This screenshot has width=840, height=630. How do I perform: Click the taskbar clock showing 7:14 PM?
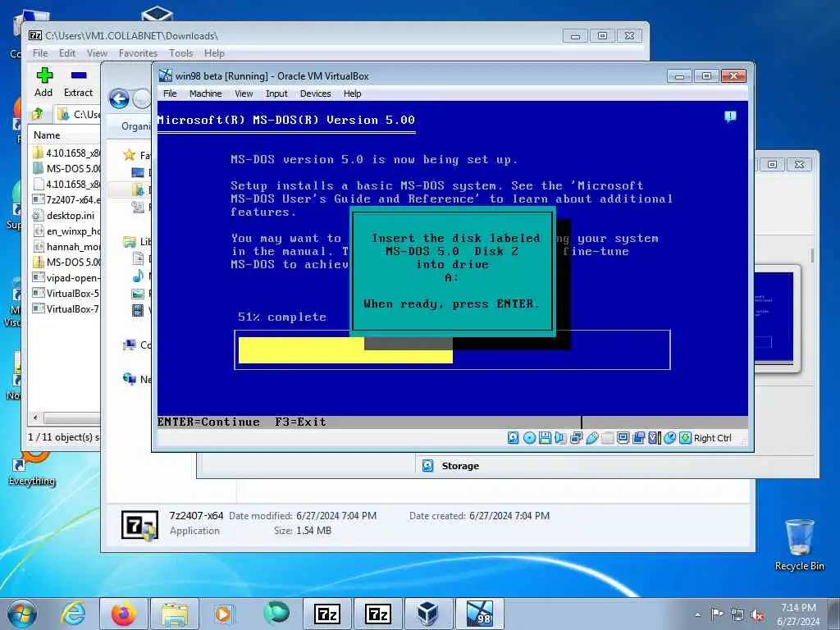[x=798, y=614]
